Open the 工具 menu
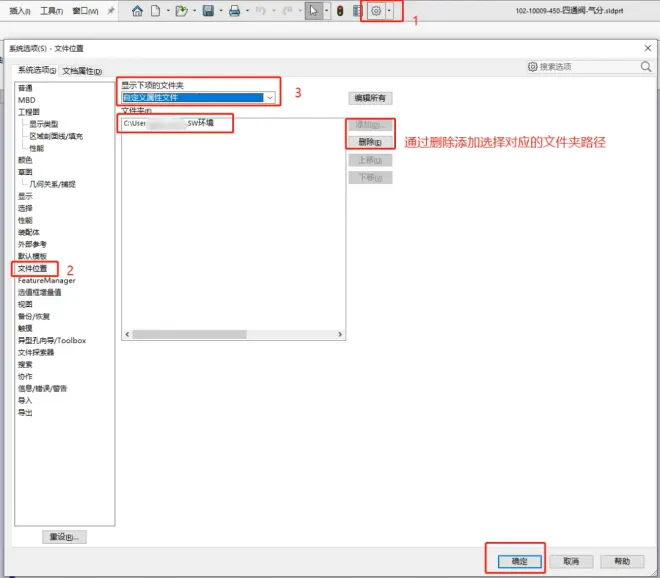 [51, 11]
